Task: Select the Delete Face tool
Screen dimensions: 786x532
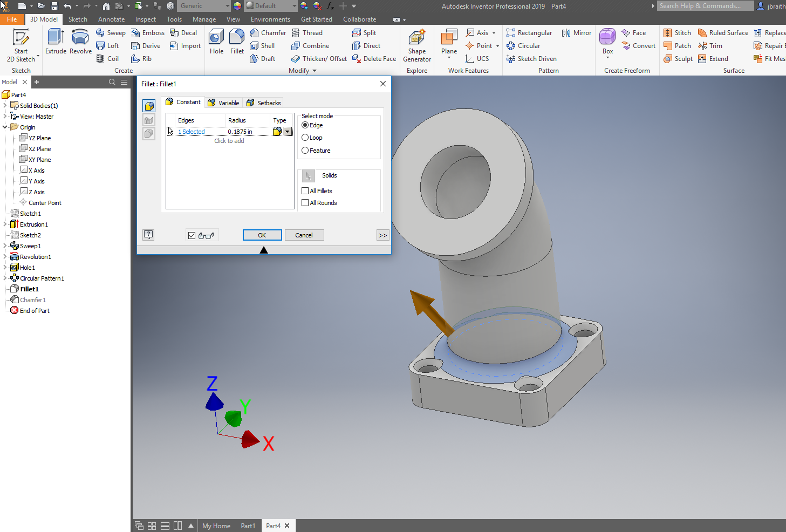Action: click(x=374, y=59)
